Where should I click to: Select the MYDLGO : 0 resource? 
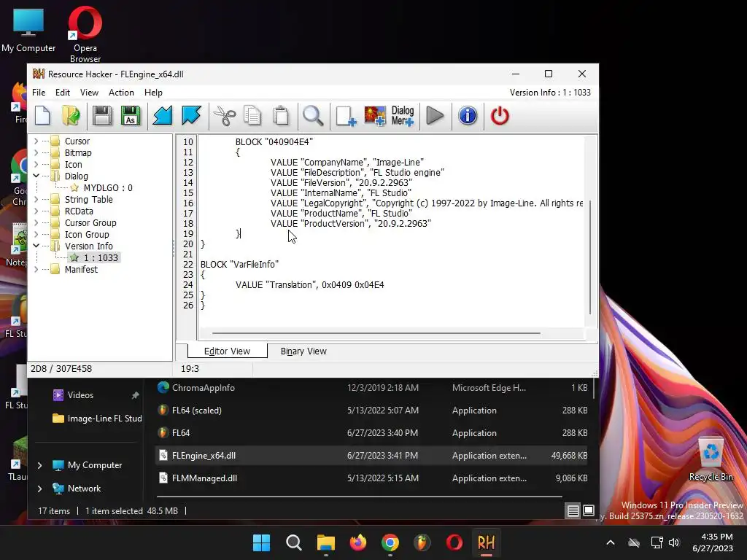coord(108,187)
